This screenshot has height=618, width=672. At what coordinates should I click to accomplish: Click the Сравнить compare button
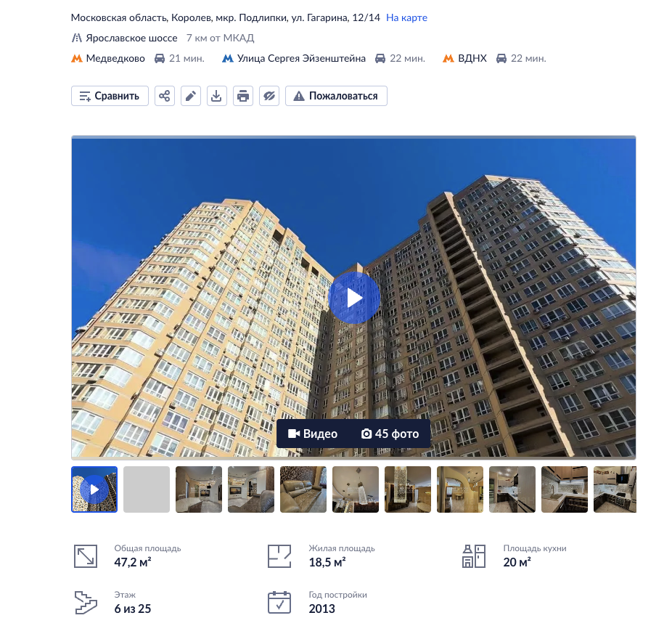pyautogui.click(x=110, y=96)
